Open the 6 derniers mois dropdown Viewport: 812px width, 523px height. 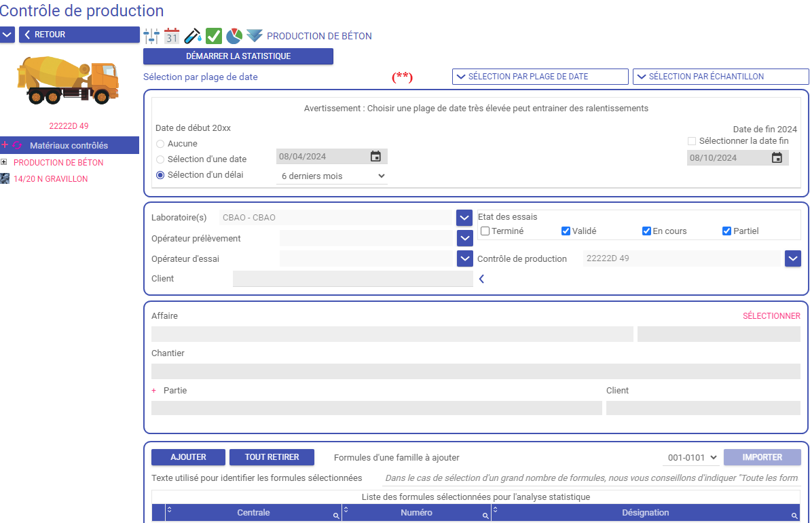332,176
